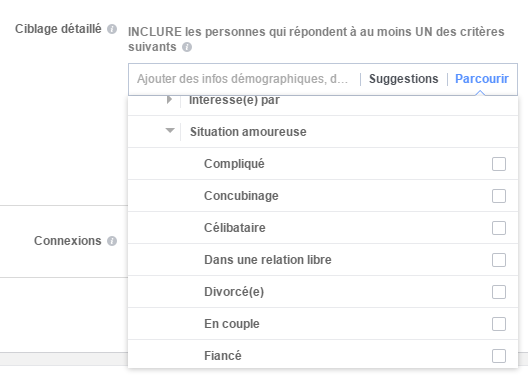Select the Célibataire row text

click(x=235, y=228)
